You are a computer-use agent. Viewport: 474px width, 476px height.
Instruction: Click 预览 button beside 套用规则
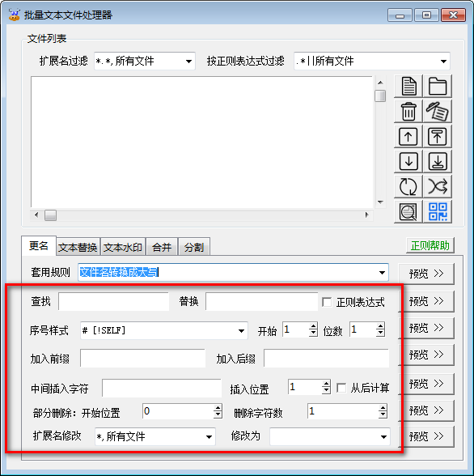tap(426, 274)
